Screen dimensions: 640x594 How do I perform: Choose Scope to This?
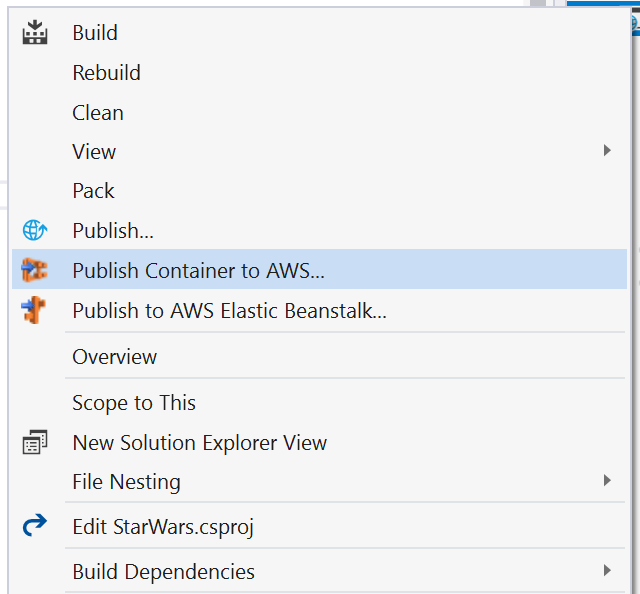pos(134,403)
